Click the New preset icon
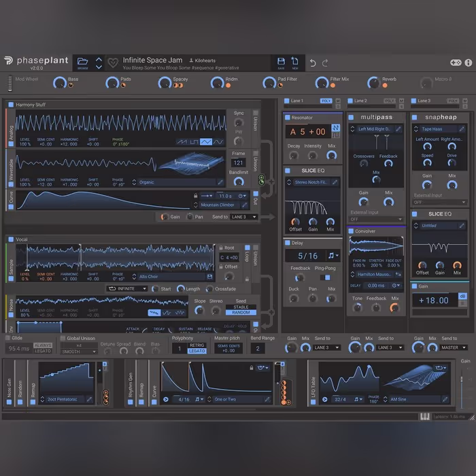The image size is (476, 476). [x=295, y=63]
